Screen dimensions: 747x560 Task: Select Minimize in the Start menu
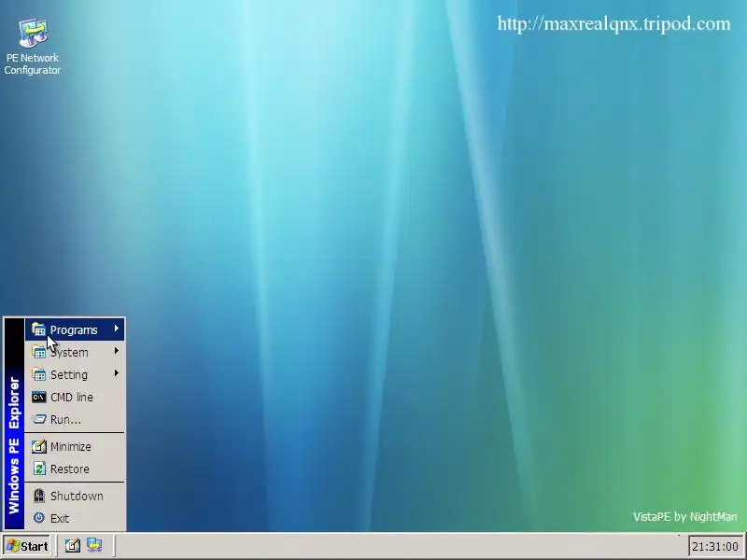click(x=75, y=446)
